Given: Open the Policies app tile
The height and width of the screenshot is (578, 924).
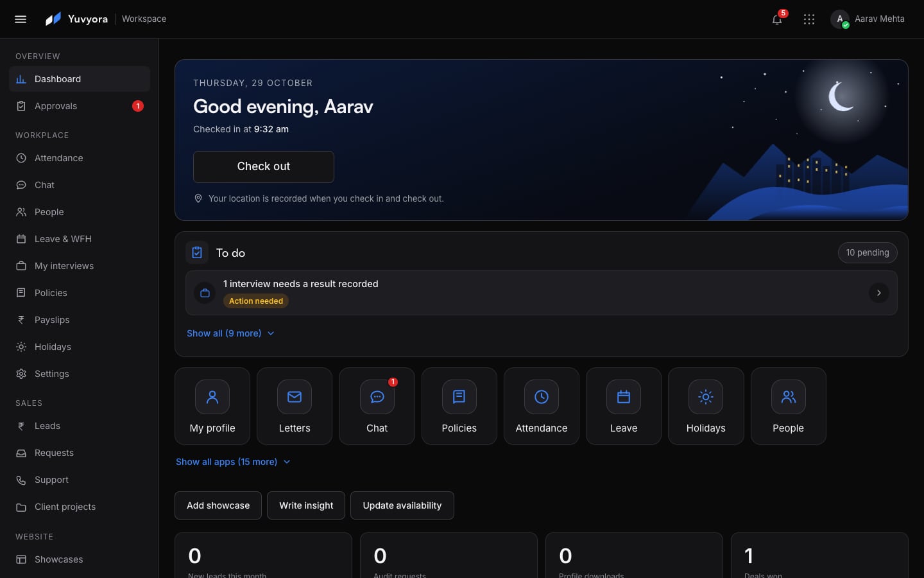Looking at the screenshot, I should coord(459,406).
